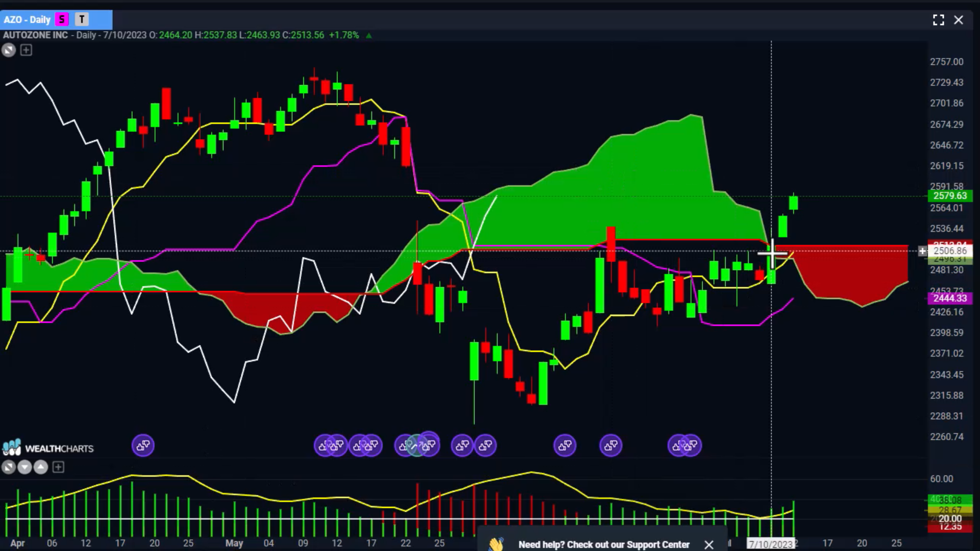Click the 2757.00 price axis label

click(946, 61)
